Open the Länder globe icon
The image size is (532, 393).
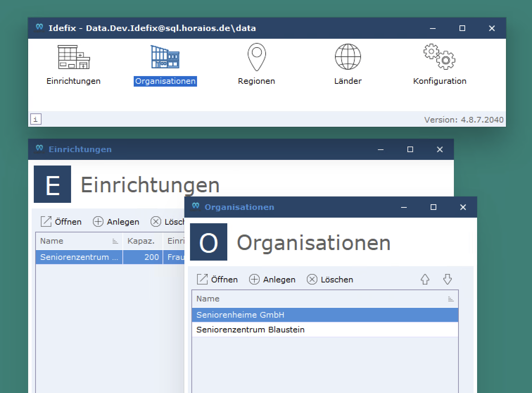click(x=348, y=57)
